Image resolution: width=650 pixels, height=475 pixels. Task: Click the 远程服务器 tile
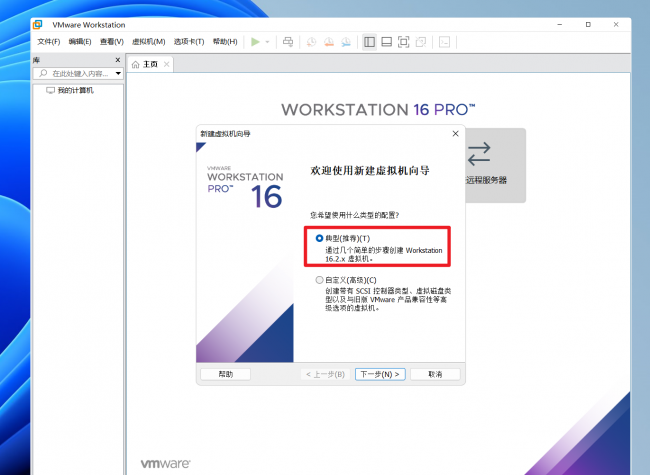(495, 165)
